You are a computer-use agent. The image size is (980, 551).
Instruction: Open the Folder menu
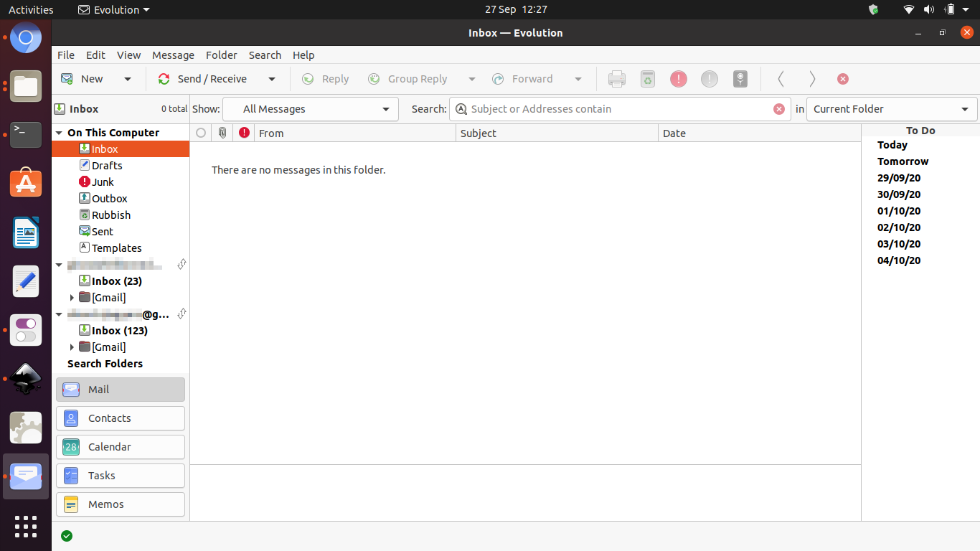tap(222, 55)
